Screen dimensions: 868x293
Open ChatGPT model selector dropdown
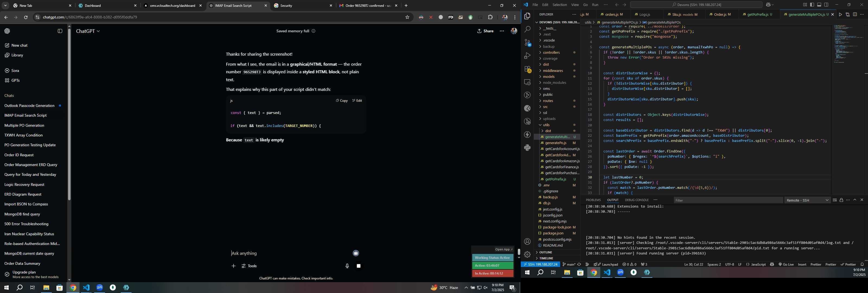click(x=88, y=31)
